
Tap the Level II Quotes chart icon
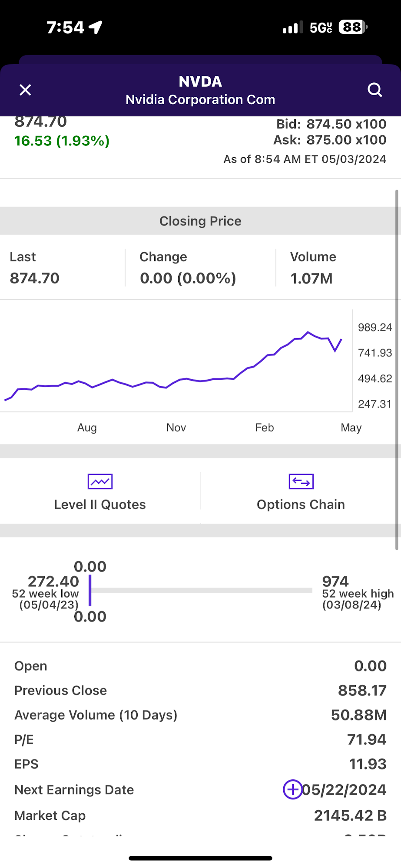coord(100,481)
